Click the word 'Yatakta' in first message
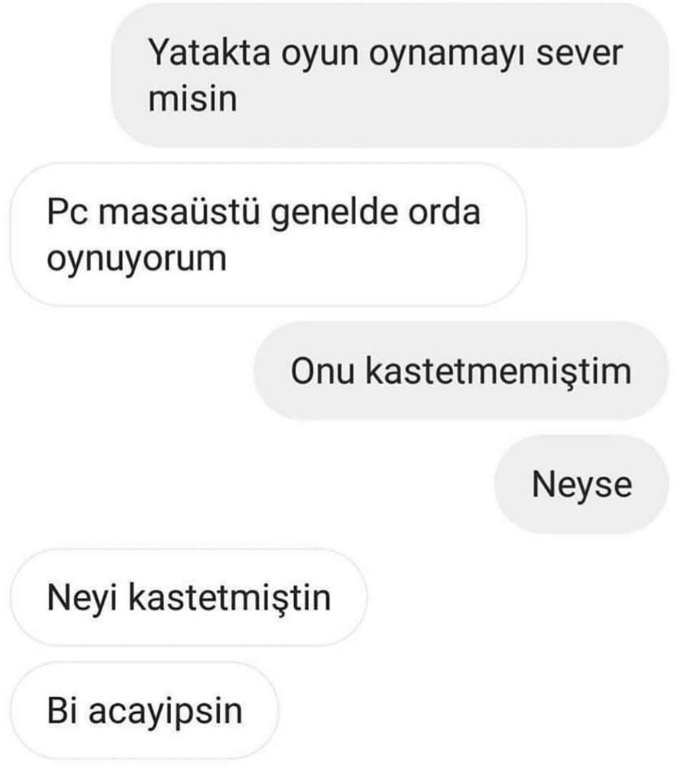This screenshot has height=773, width=700. [209, 53]
